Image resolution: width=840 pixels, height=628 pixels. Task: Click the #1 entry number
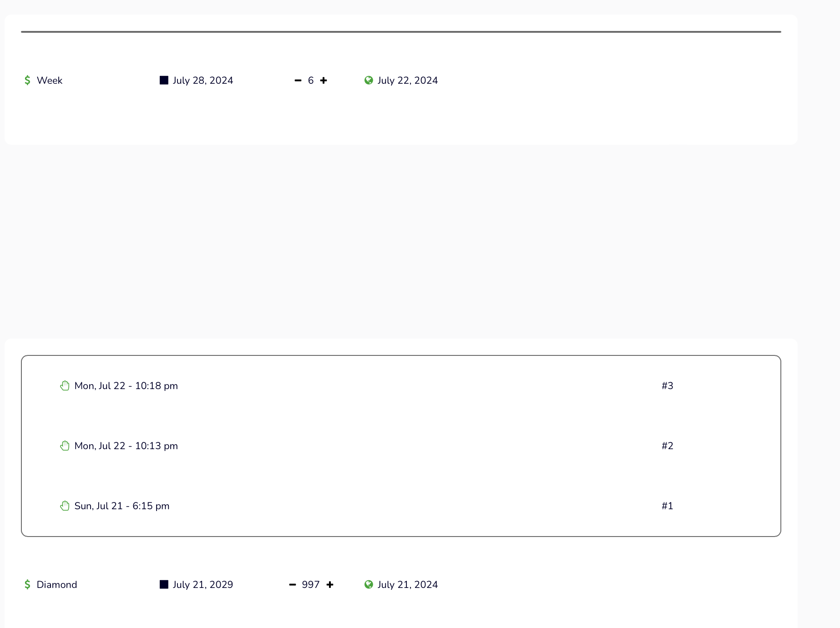[667, 506]
